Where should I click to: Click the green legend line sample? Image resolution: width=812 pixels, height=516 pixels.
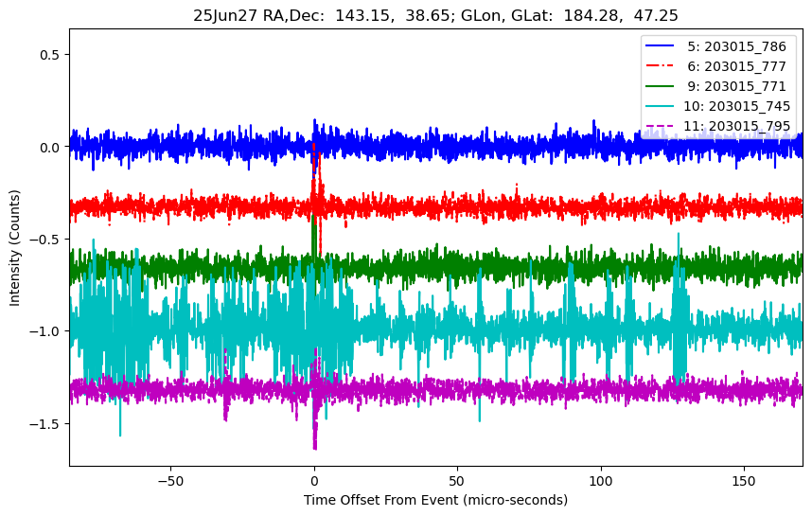tap(662, 86)
